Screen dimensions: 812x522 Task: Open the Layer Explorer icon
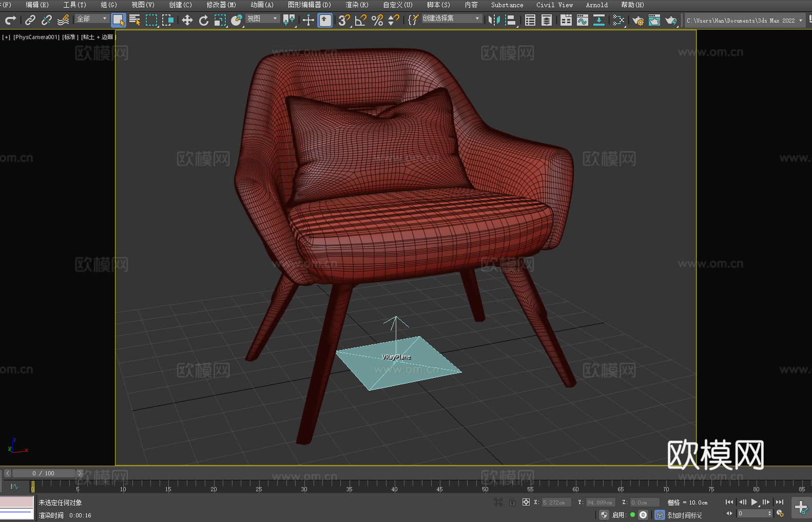click(547, 20)
